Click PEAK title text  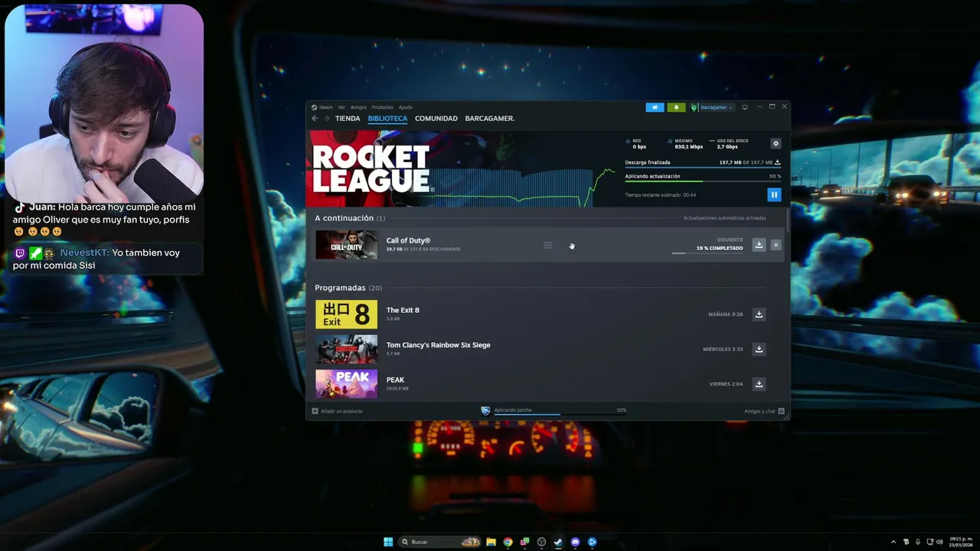[x=395, y=380]
